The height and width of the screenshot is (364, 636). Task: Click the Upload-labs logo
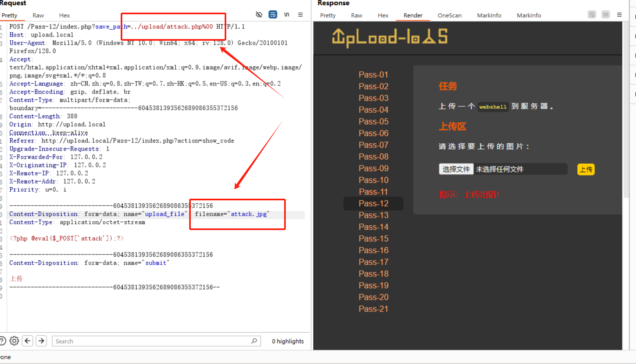coord(390,37)
